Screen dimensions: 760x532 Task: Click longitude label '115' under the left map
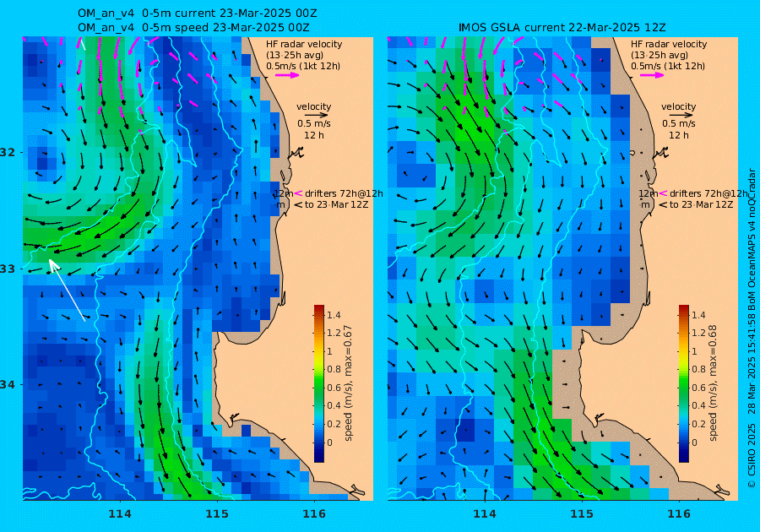(217, 514)
